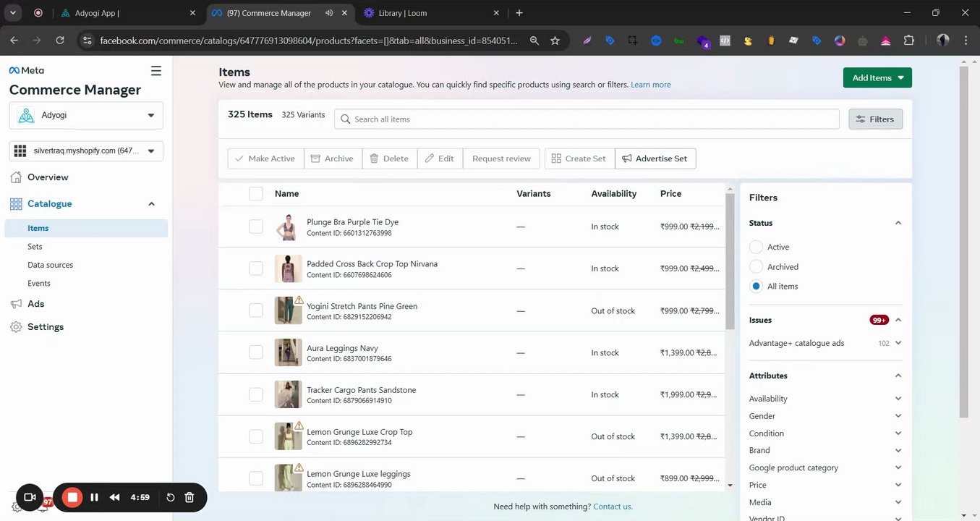980x521 pixels.
Task: Click warning icon on Yogini Stretch Pants
Action: click(x=299, y=300)
